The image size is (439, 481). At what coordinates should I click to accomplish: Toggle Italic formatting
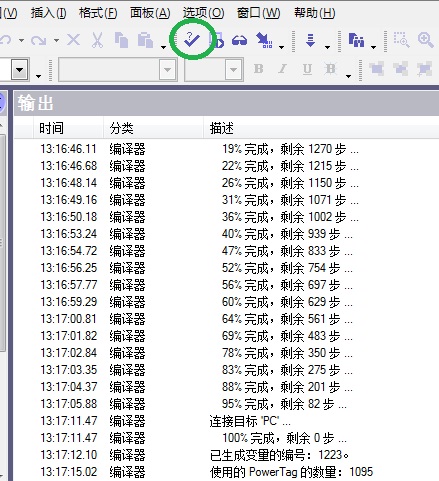coord(283,69)
